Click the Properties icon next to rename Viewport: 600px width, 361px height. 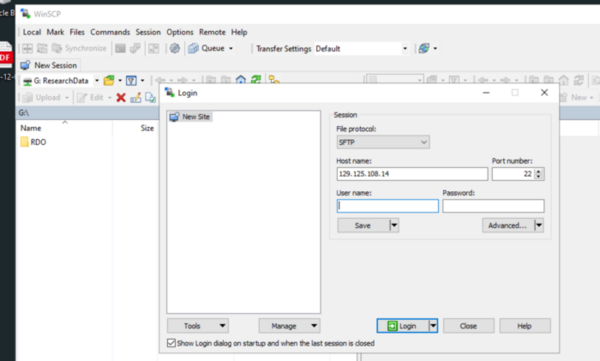tap(150, 98)
